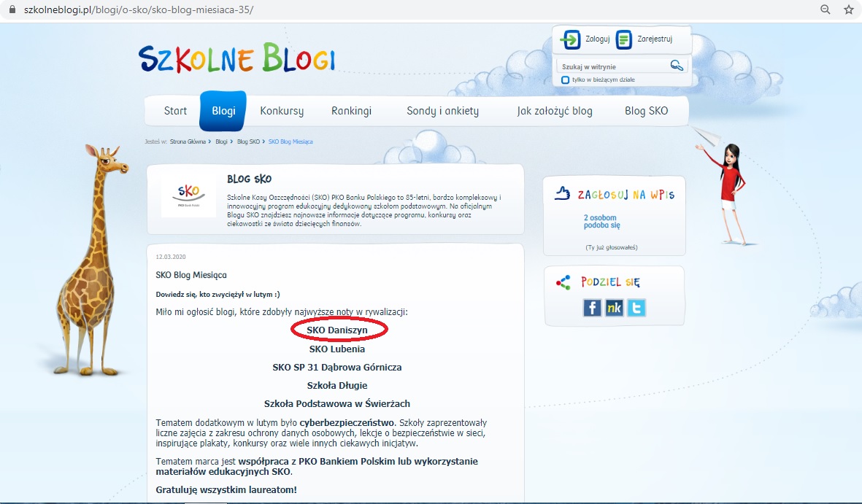862x504 pixels.
Task: Click the SKO Lubenia entry
Action: 337,349
